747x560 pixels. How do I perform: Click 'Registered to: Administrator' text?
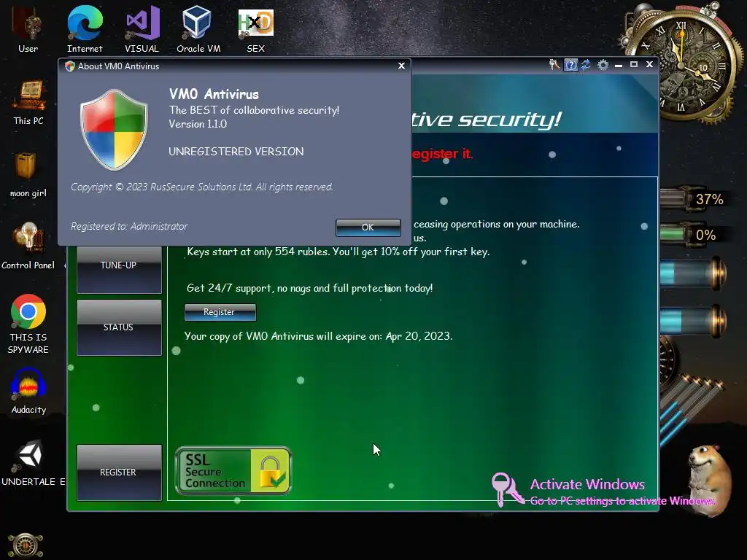(x=129, y=226)
